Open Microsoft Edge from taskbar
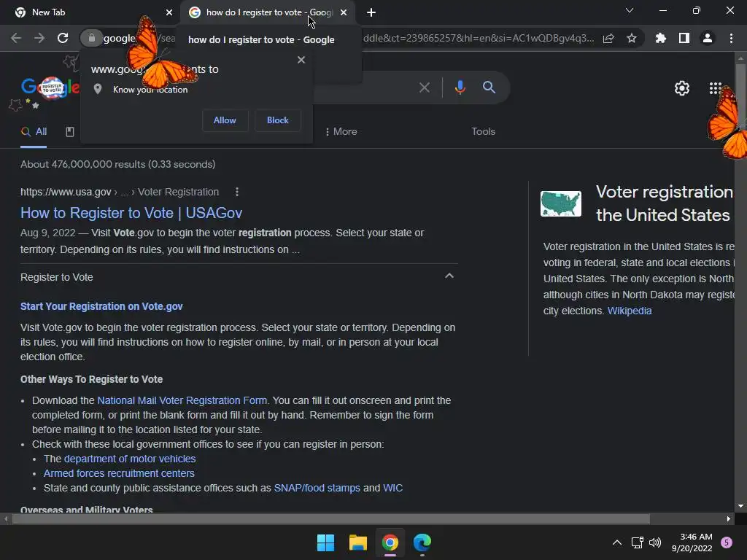 (422, 542)
